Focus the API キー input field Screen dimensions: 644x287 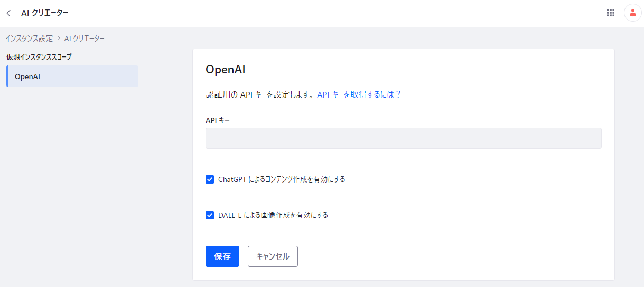[x=404, y=138]
